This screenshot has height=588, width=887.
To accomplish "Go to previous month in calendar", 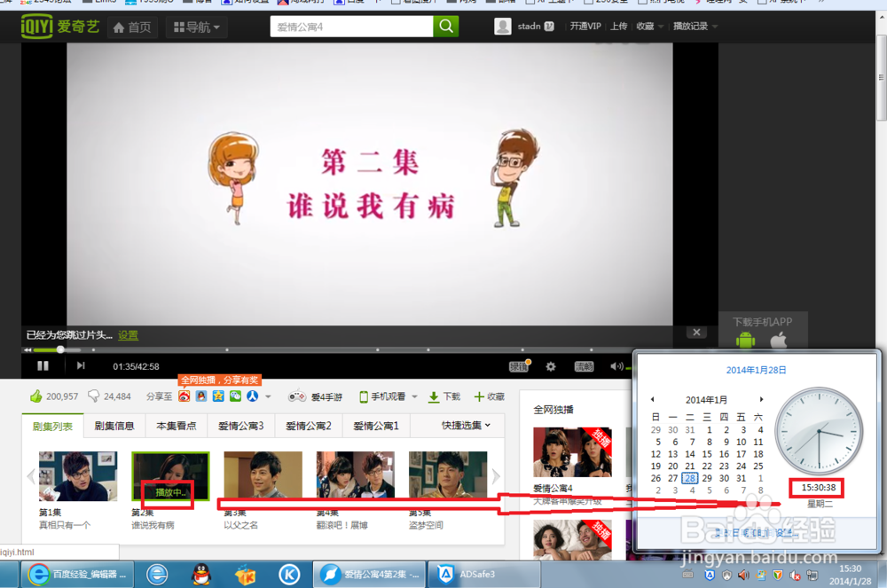I will 652,399.
